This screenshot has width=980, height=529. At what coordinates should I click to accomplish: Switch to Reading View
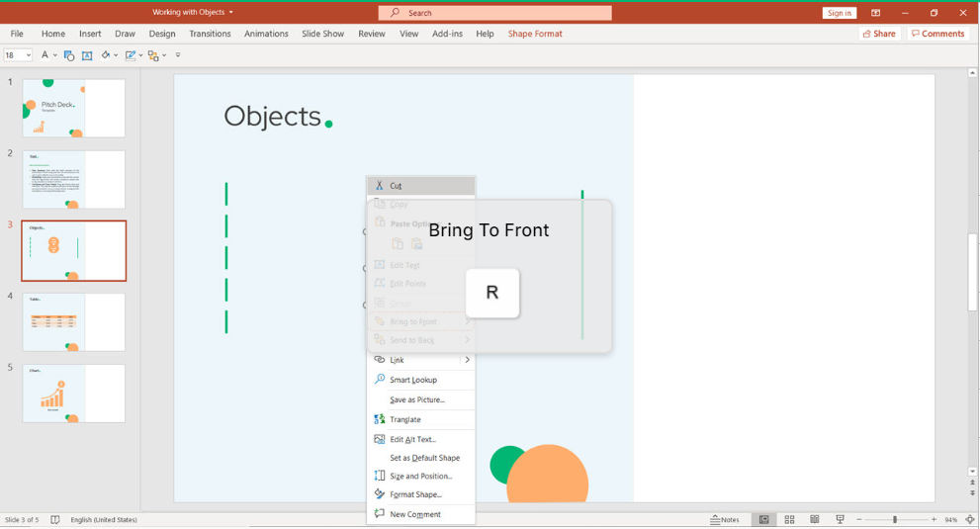tap(815, 520)
